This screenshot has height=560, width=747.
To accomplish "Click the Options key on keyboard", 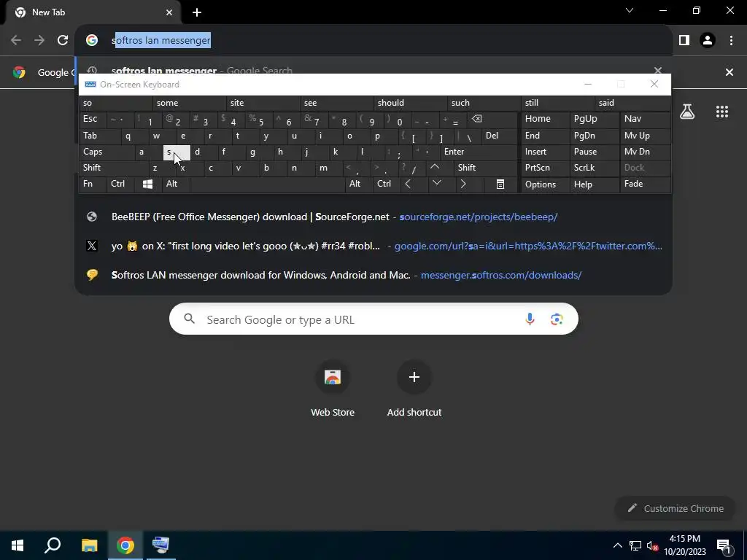I will pyautogui.click(x=545, y=184).
